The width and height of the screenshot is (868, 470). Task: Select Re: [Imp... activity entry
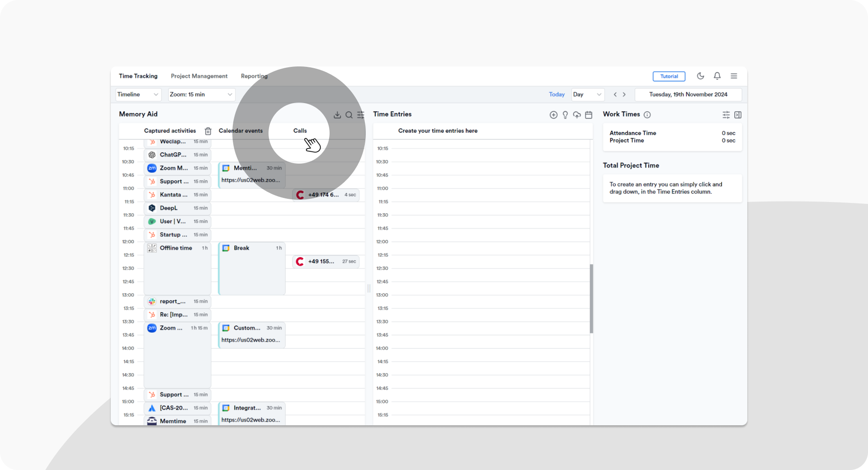[x=178, y=315]
